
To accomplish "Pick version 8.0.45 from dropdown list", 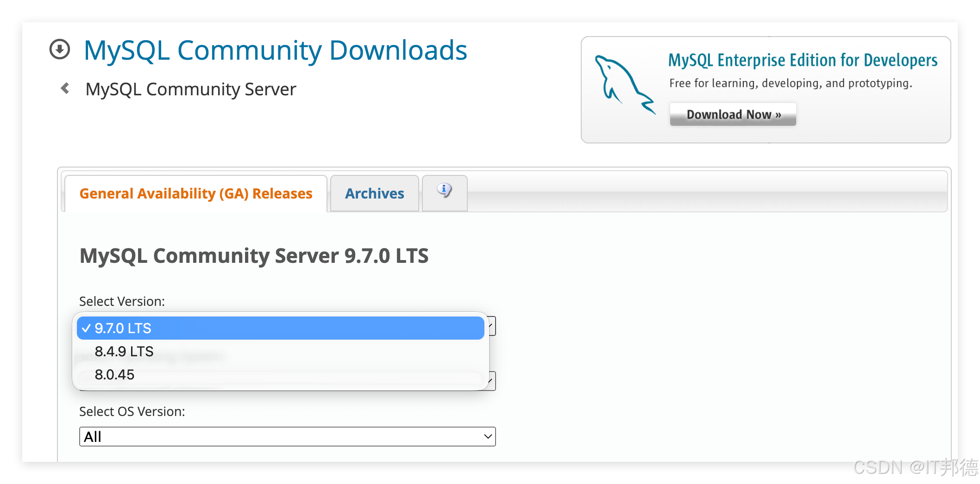I will pos(281,374).
